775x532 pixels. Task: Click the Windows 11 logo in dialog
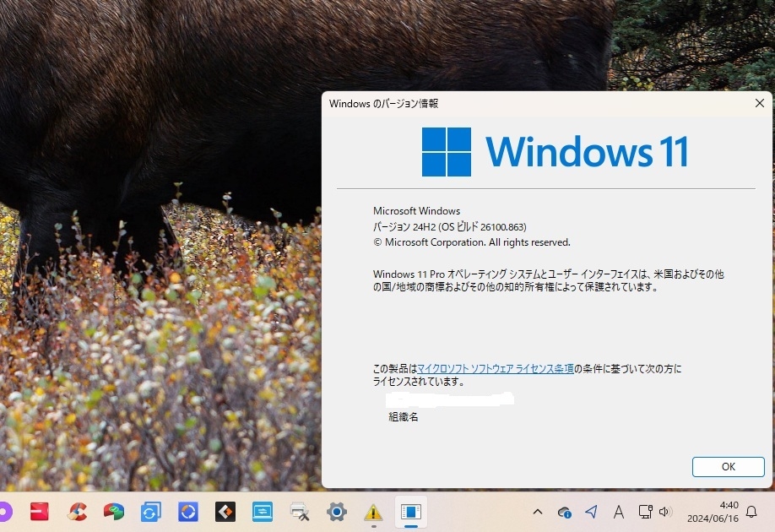pyautogui.click(x=555, y=152)
